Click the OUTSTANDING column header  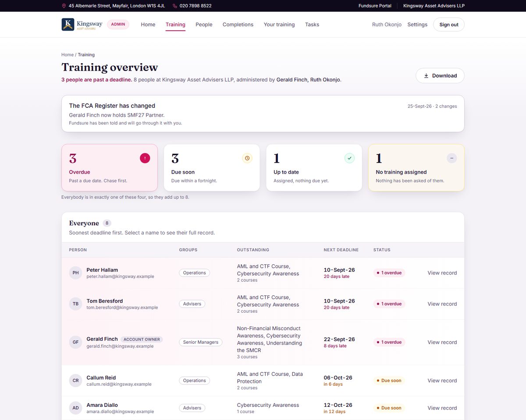(253, 250)
